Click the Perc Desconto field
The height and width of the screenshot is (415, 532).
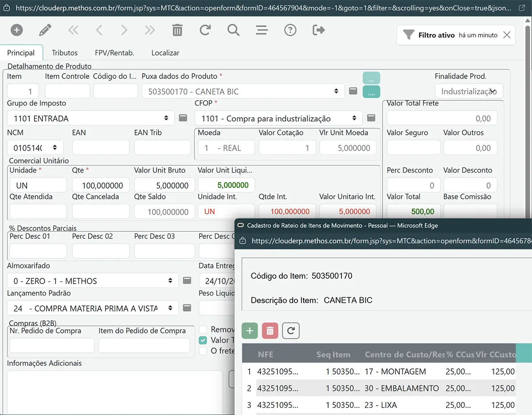tap(414, 185)
